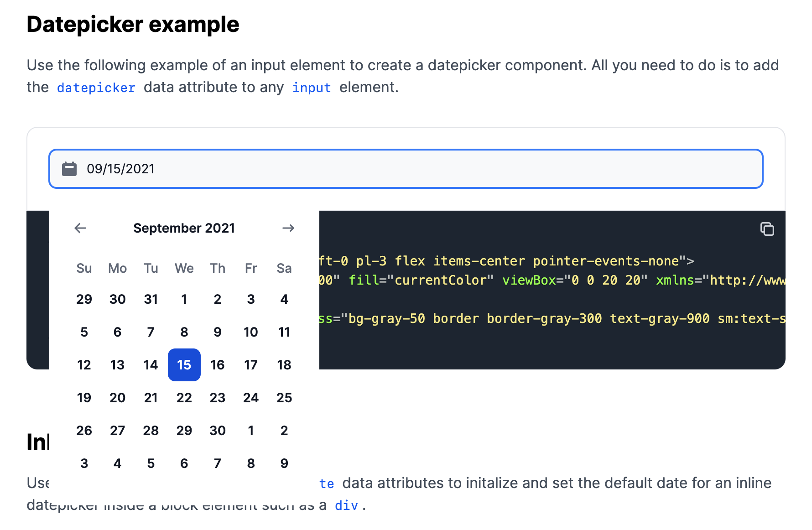Click August 31 in the leading dates row
812x530 pixels.
click(151, 299)
